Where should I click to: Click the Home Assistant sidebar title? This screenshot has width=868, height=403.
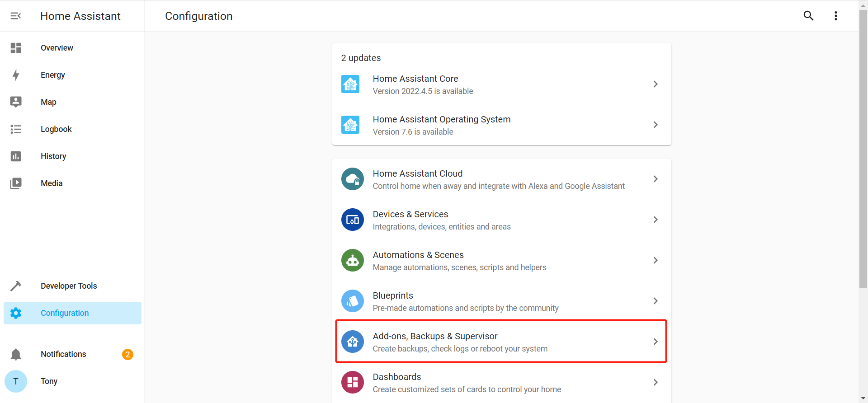(x=80, y=16)
